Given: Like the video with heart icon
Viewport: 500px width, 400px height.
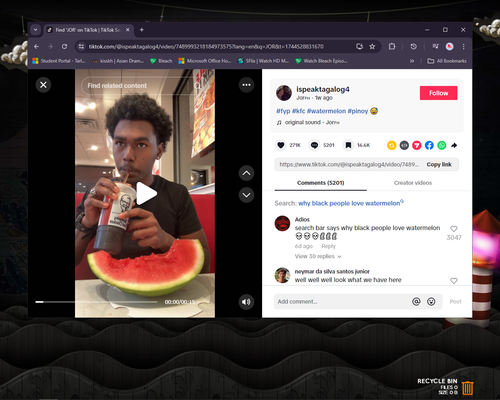Looking at the screenshot, I should coord(281,145).
